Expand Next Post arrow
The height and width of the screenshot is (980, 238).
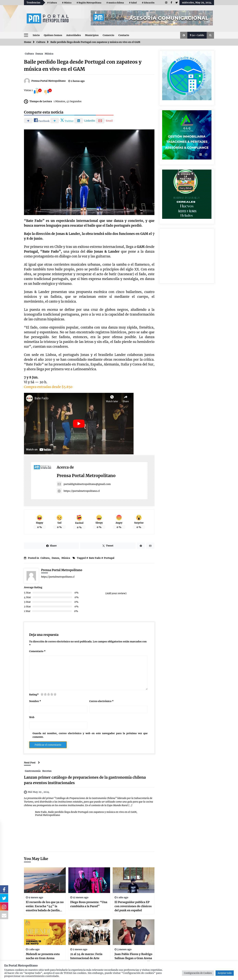(x=39, y=762)
